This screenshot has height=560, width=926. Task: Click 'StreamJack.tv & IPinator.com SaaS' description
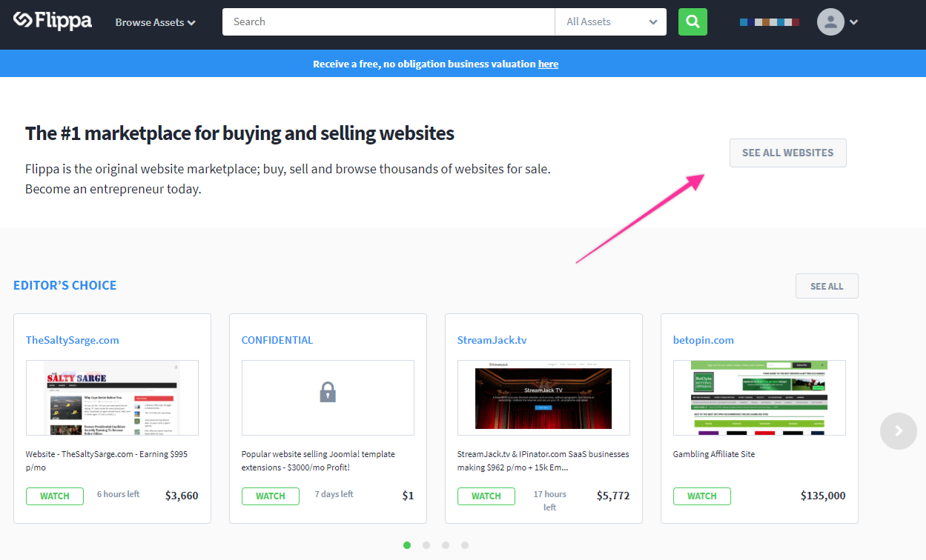(543, 461)
